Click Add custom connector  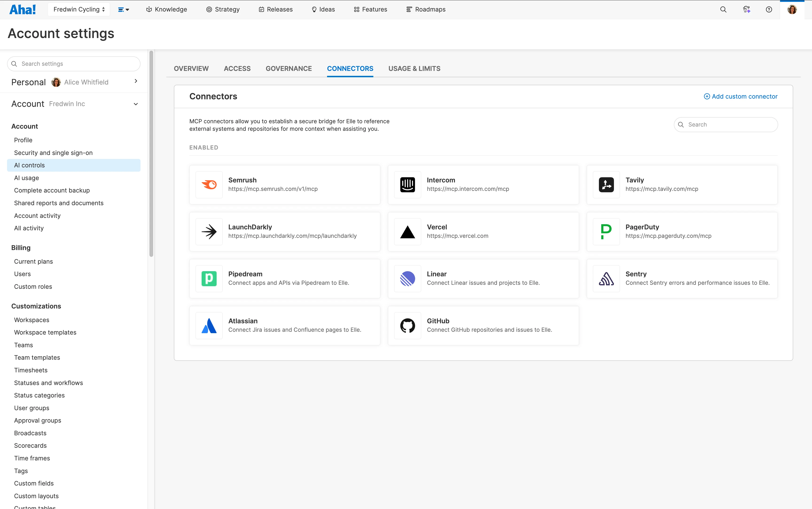(741, 97)
